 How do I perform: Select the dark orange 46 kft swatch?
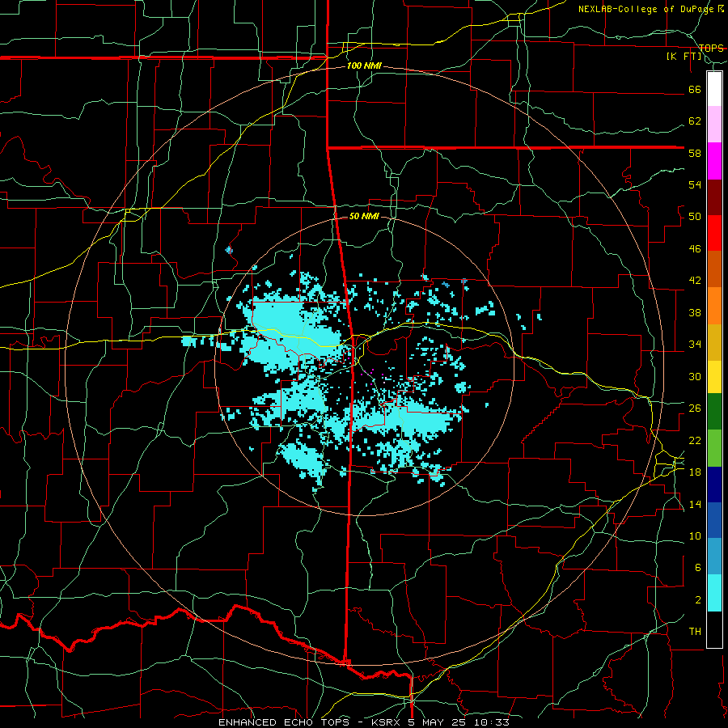[714, 269]
